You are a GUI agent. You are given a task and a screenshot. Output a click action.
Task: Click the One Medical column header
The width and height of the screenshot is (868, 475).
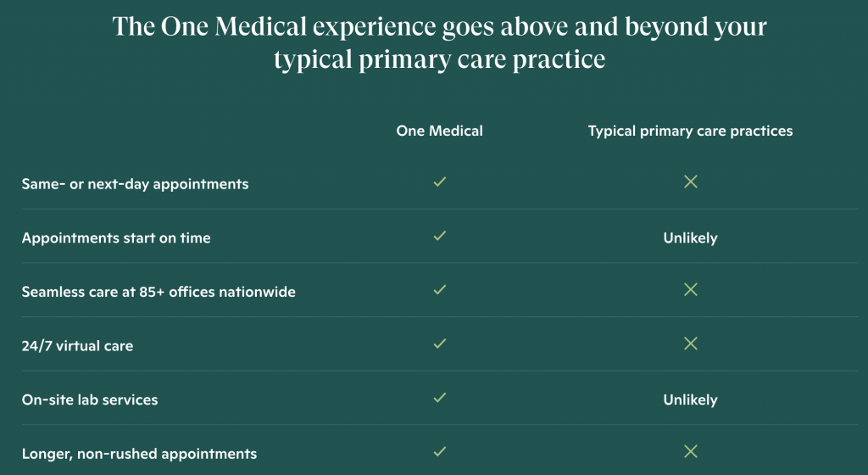(440, 131)
